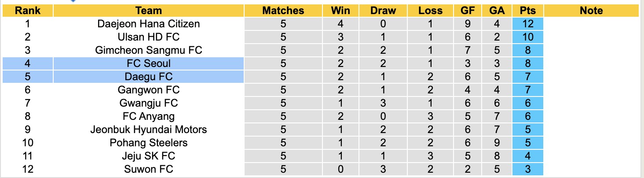Open Daejeon Hana Citizen team name
This screenshot has width=644, height=178.
pos(149,24)
